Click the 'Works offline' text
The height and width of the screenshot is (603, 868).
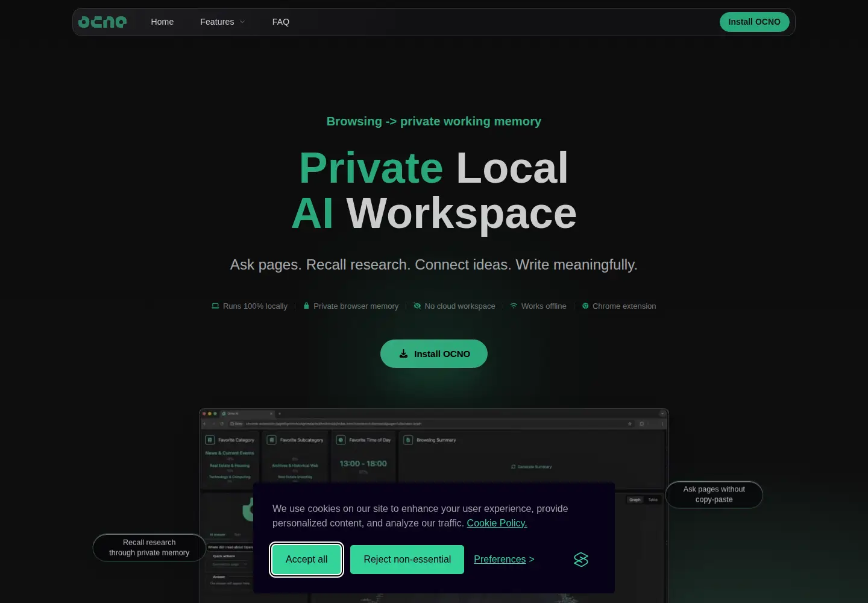[x=544, y=306]
